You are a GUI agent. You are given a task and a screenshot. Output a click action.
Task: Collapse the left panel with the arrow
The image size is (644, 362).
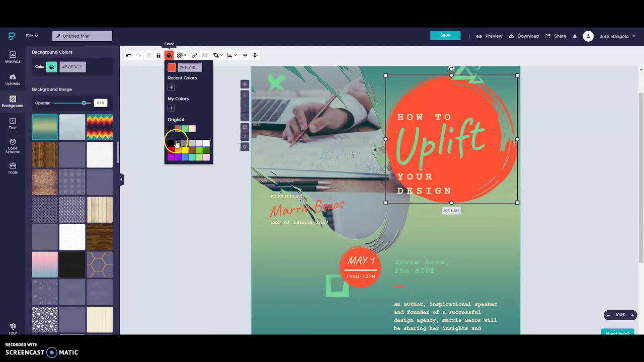121,179
